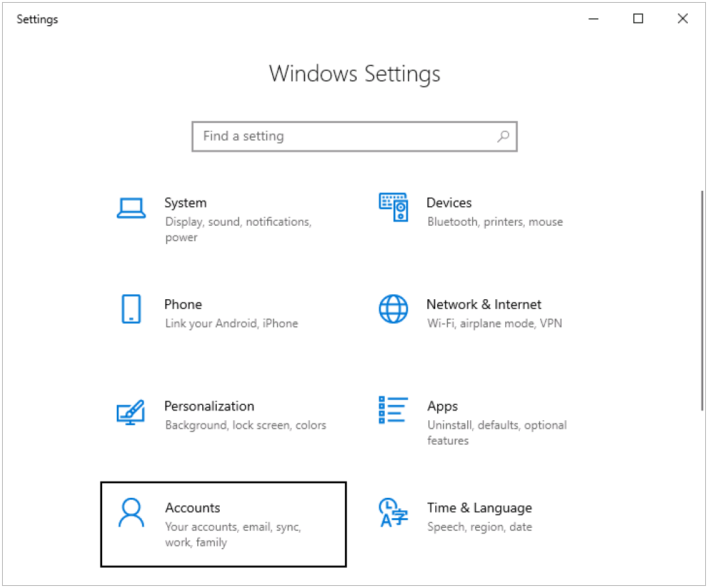Viewport: 708px width, 588px height.
Task: Click 'Background, lock screen, colors' description
Action: pos(246,425)
